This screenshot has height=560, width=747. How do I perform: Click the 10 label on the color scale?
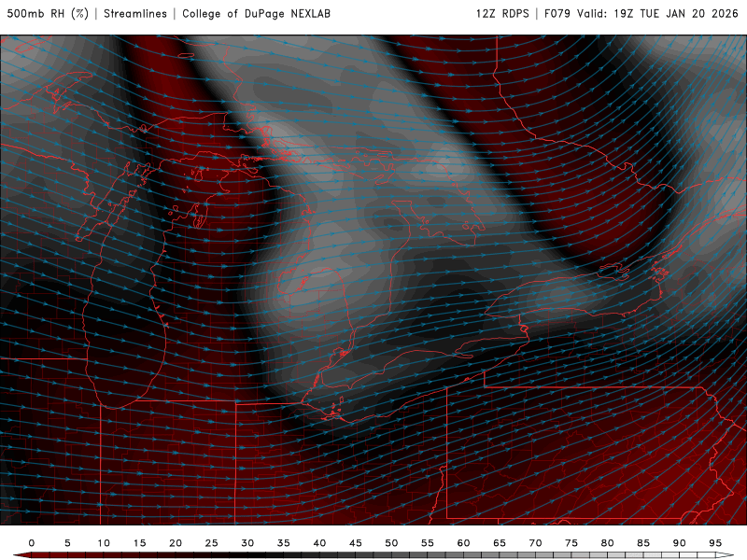click(104, 543)
